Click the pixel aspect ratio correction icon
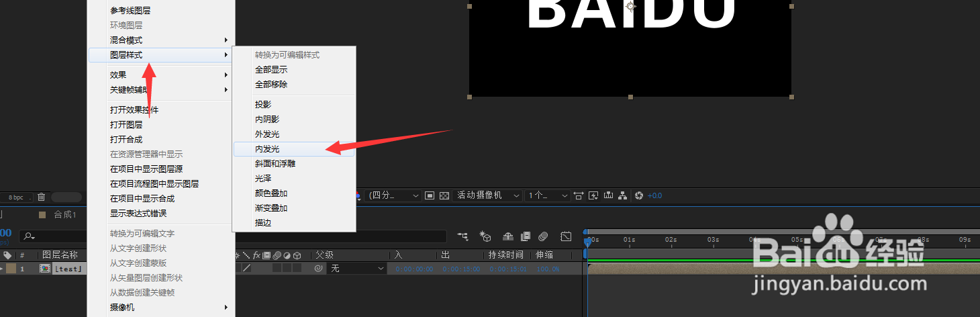The image size is (980, 317). pyautogui.click(x=579, y=195)
